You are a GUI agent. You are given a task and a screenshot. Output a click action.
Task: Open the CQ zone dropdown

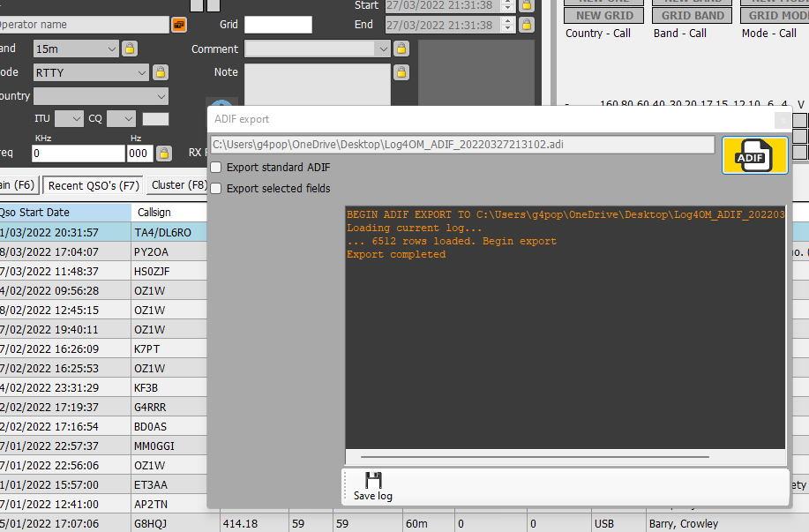(121, 119)
